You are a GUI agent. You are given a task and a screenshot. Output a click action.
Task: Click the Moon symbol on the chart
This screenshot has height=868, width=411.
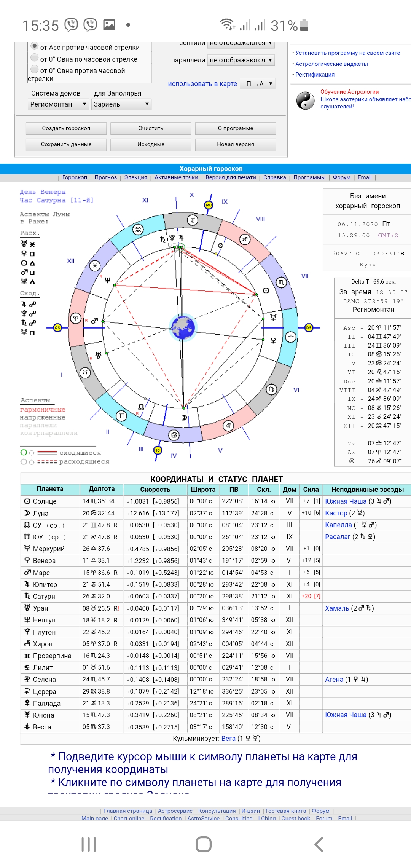pos(185,418)
